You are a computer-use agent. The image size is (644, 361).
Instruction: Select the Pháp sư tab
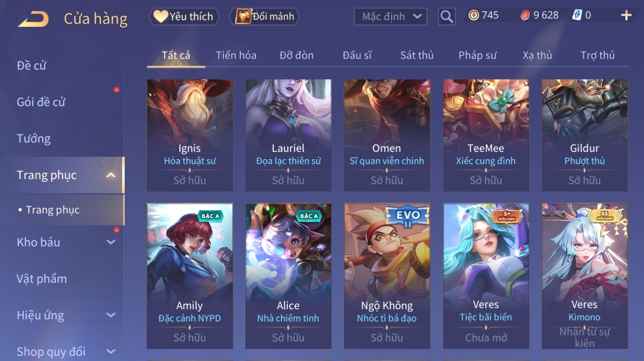(x=477, y=55)
